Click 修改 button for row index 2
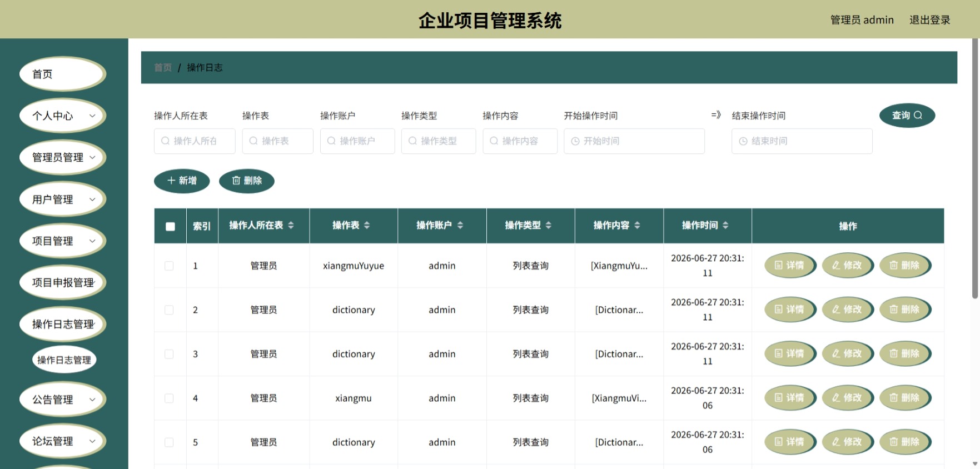 (848, 310)
